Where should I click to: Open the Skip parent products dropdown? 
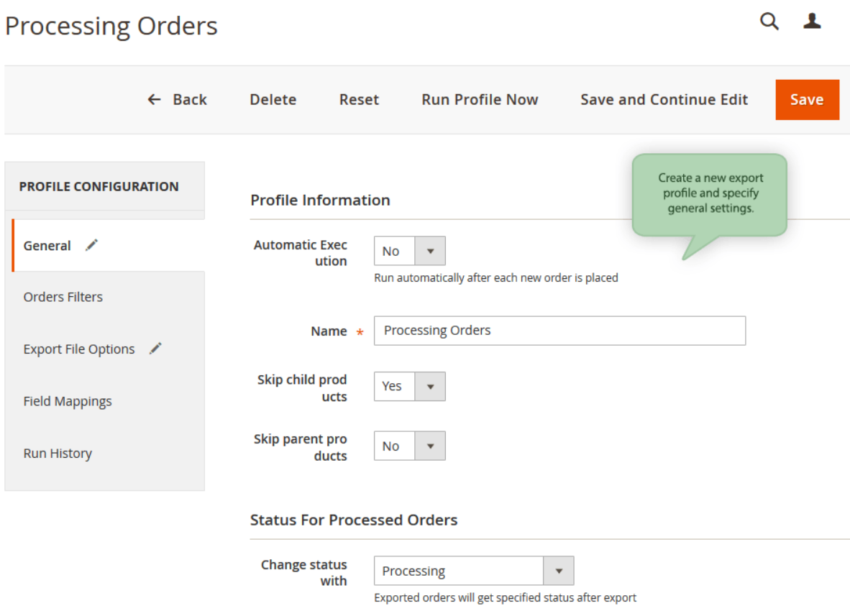click(409, 446)
